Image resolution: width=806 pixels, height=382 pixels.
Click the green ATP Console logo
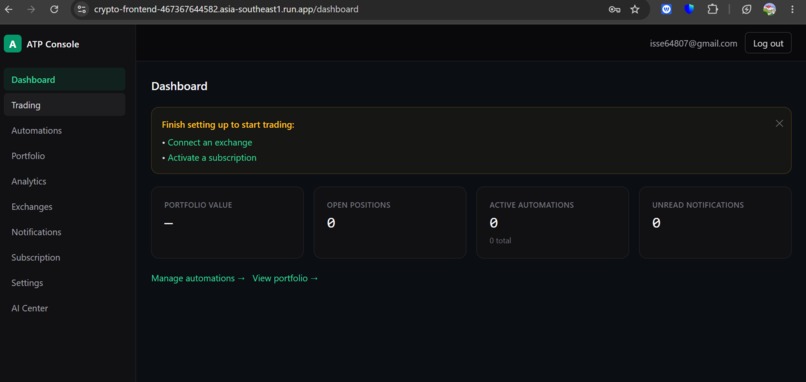pos(12,44)
